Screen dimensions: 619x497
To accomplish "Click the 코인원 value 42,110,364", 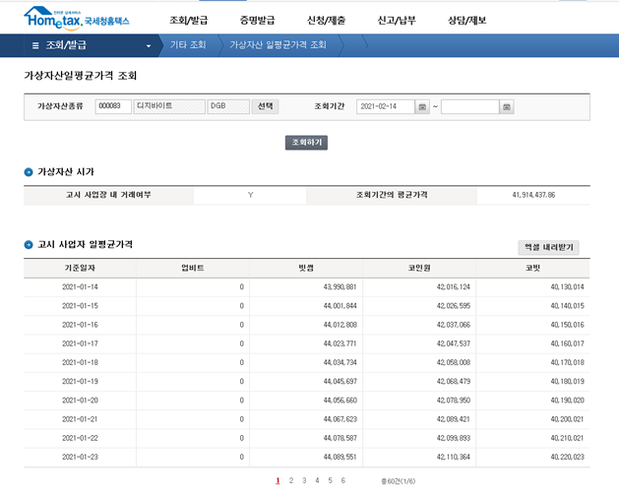I will pyautogui.click(x=453, y=457).
